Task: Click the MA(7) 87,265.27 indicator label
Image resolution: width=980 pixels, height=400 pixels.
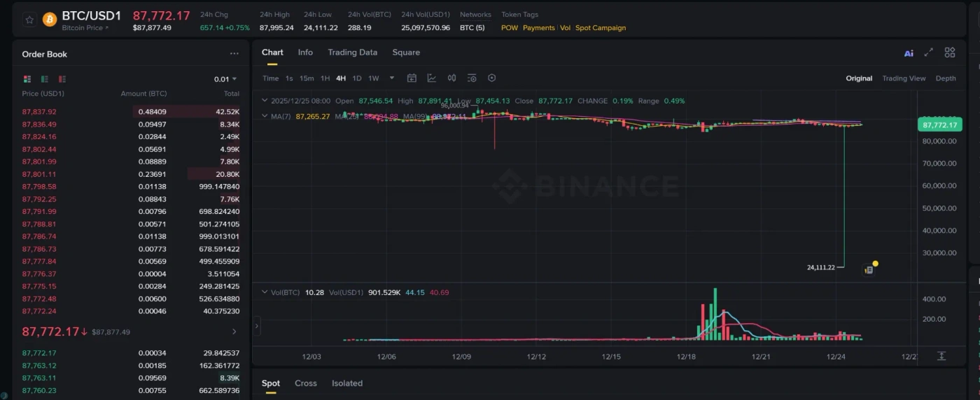Action: 300,116
